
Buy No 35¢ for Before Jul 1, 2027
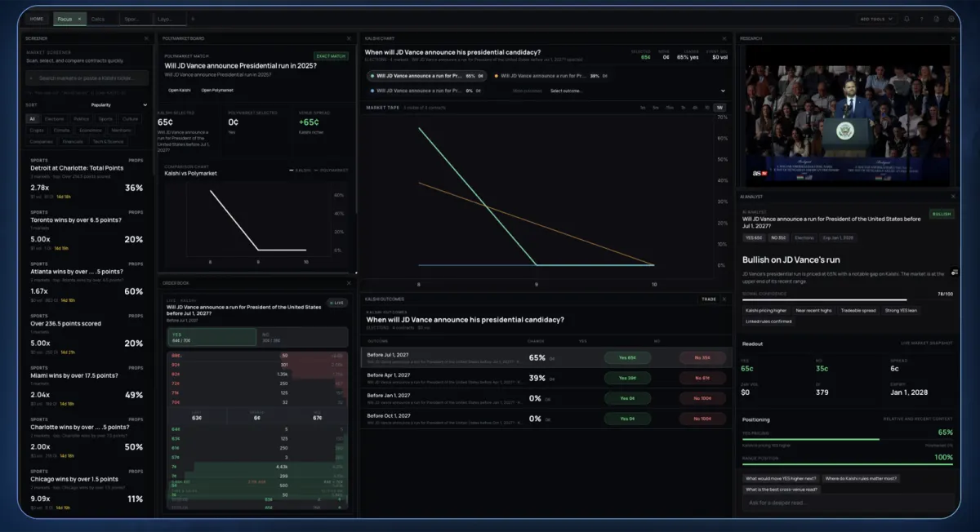[x=702, y=357]
